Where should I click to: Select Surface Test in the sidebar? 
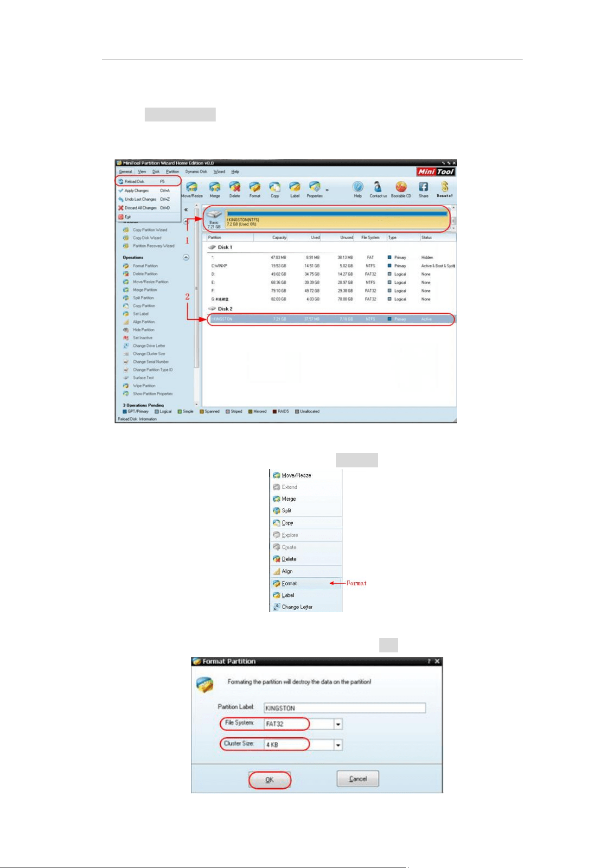pyautogui.click(x=138, y=378)
